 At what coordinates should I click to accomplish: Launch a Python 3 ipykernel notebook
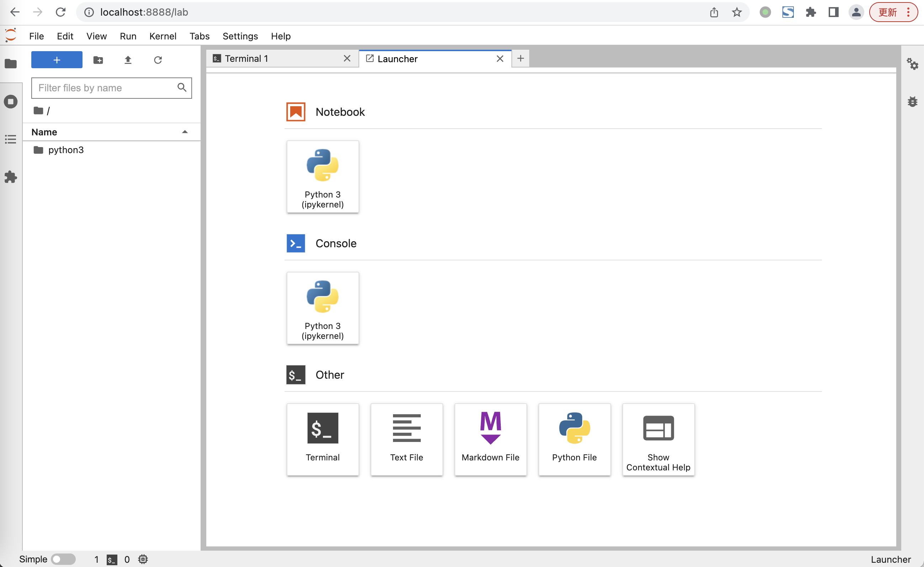click(x=322, y=176)
